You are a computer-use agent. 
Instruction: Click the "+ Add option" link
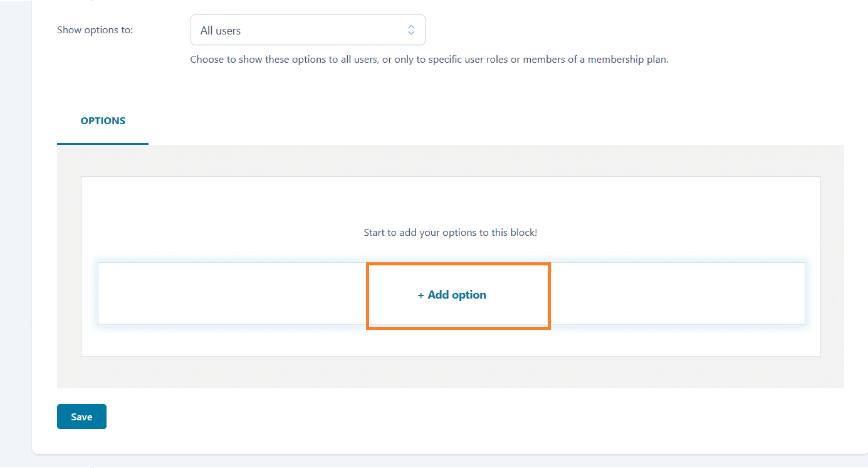tap(452, 295)
